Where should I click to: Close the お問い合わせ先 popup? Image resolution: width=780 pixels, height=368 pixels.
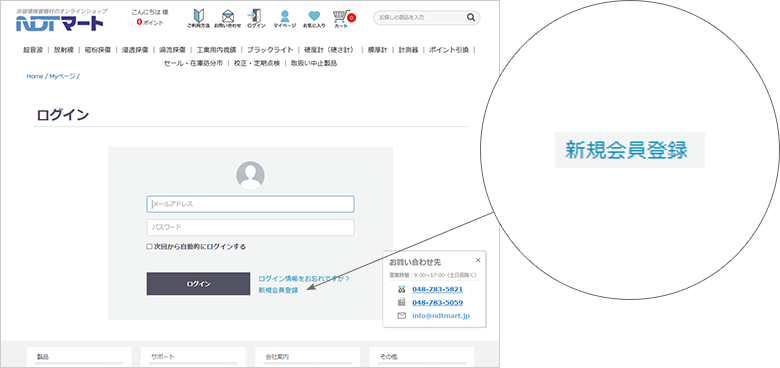click(478, 260)
